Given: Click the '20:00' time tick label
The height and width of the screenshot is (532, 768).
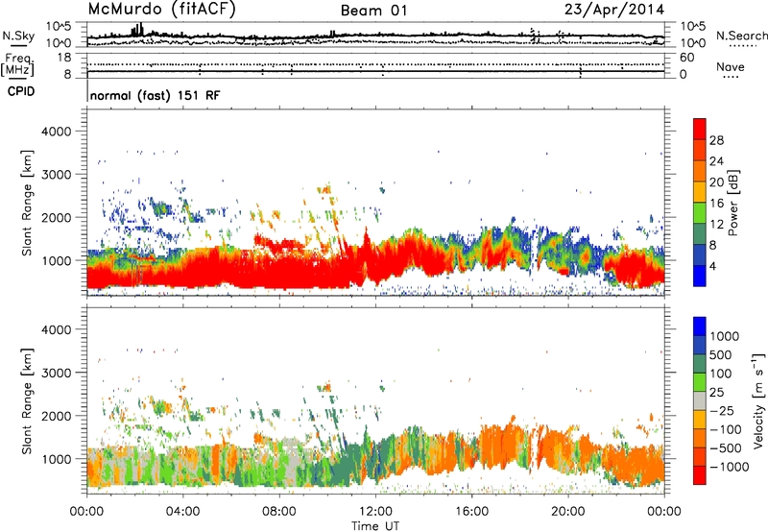Looking at the screenshot, I should [568, 512].
